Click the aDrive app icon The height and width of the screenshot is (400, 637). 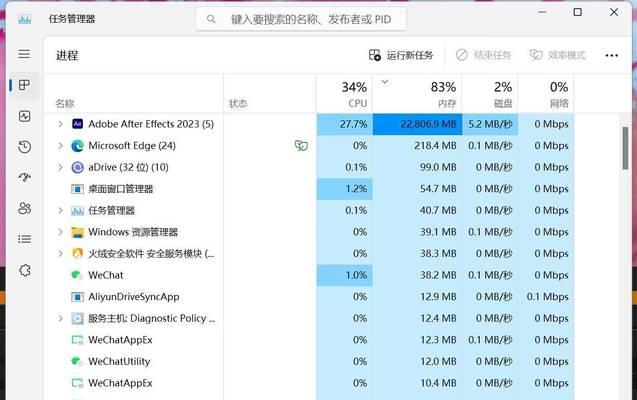pos(77,167)
